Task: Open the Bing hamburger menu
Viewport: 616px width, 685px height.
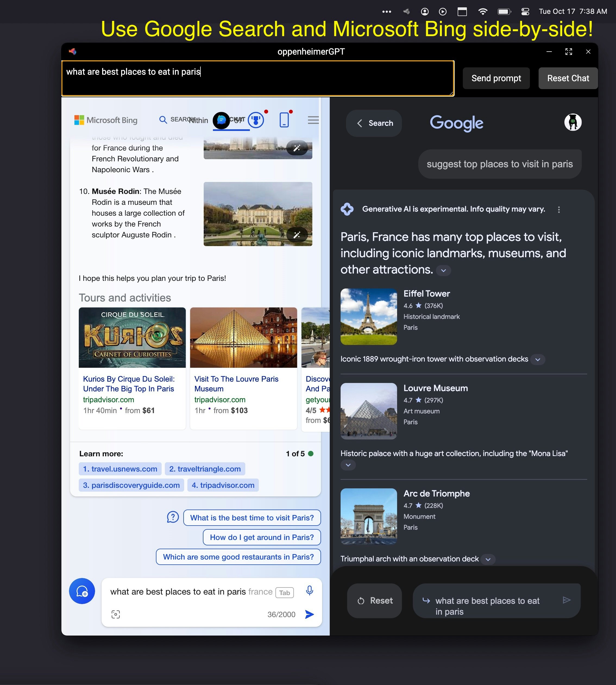Action: 313,120
